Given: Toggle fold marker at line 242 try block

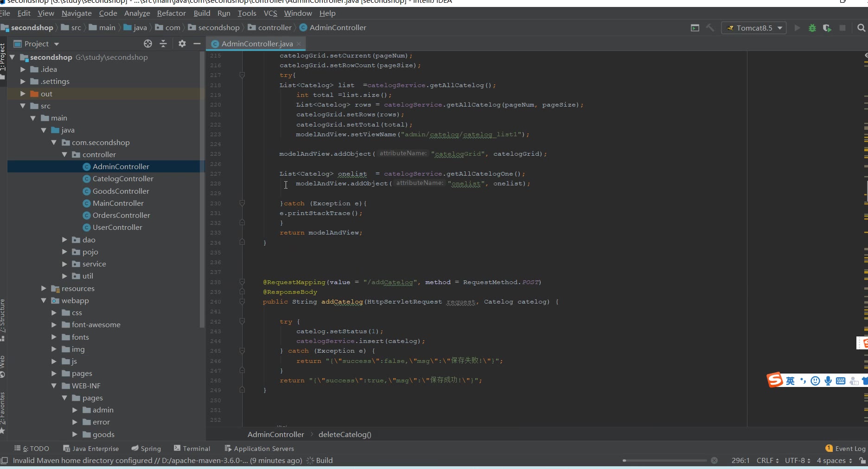Looking at the screenshot, I should (x=242, y=321).
